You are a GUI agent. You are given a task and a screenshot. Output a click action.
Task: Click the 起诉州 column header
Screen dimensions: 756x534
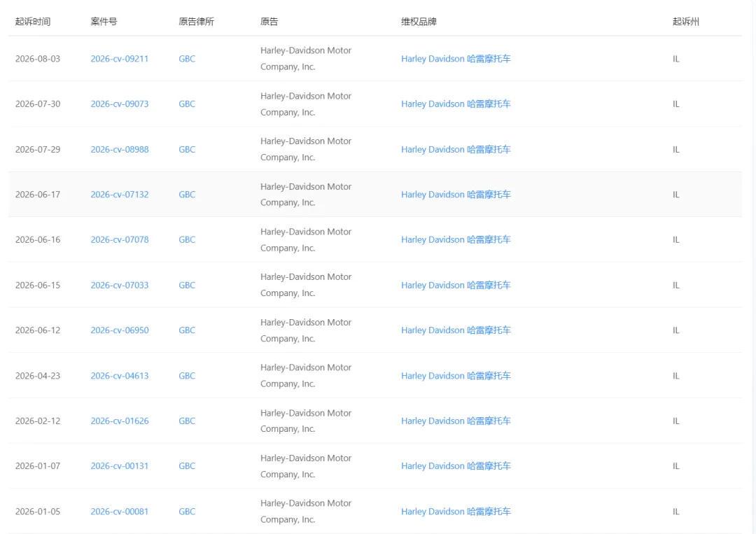coord(685,22)
